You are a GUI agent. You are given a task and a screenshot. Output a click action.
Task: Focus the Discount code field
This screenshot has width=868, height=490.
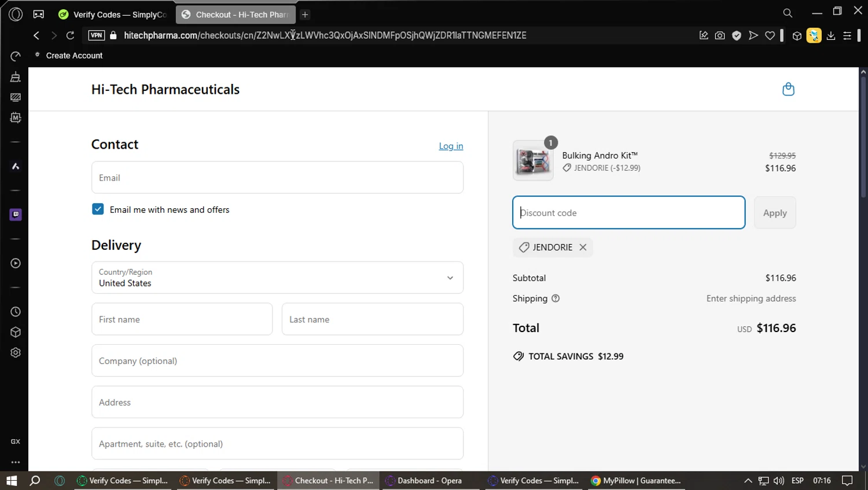[x=629, y=212]
